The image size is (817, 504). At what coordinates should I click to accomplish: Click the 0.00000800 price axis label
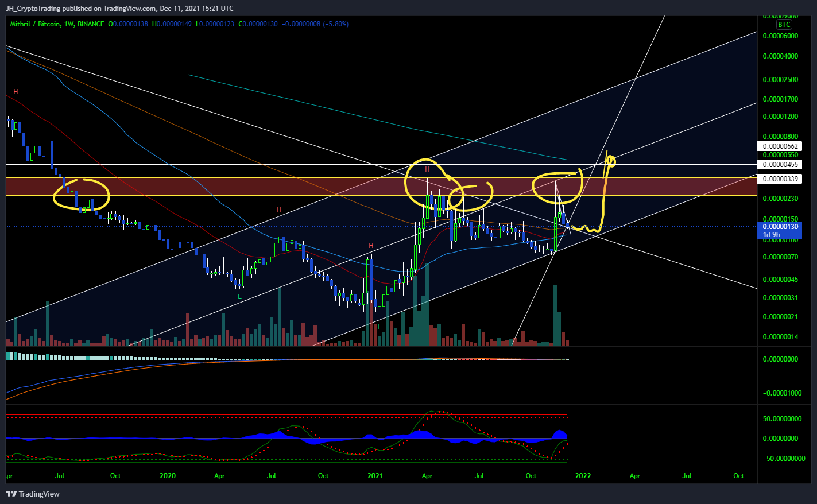coord(780,137)
